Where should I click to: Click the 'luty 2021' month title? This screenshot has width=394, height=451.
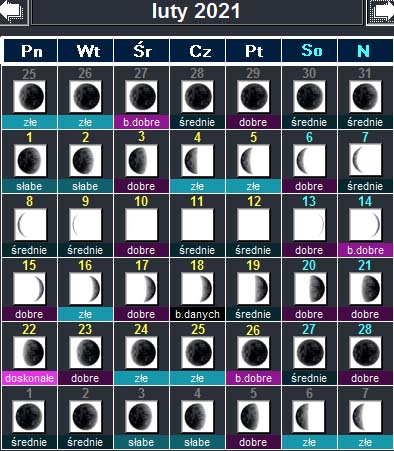pos(197,11)
